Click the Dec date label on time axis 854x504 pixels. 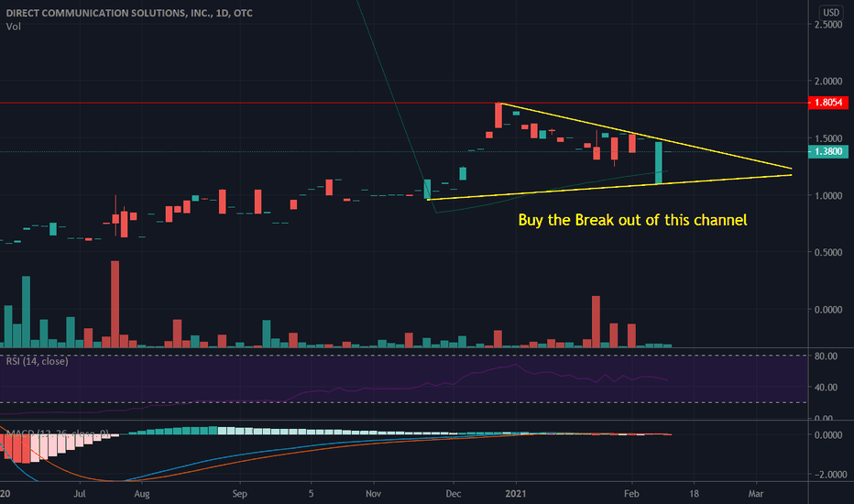point(454,494)
